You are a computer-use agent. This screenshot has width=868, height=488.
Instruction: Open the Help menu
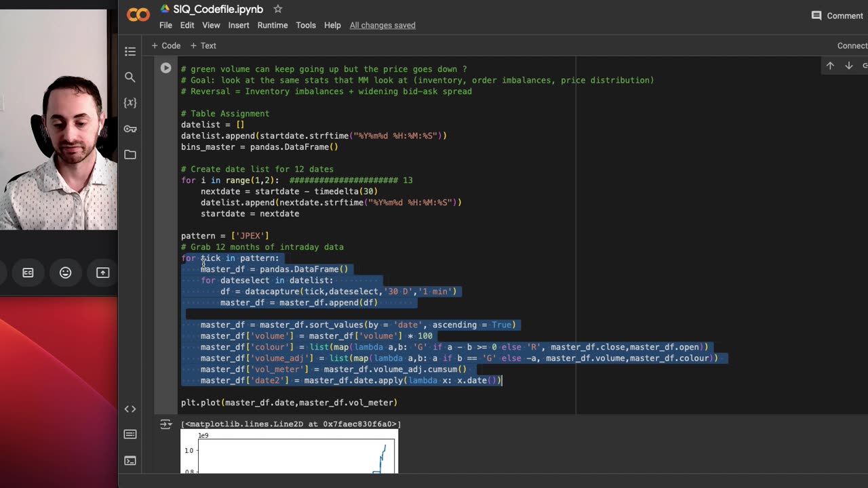[x=332, y=25]
